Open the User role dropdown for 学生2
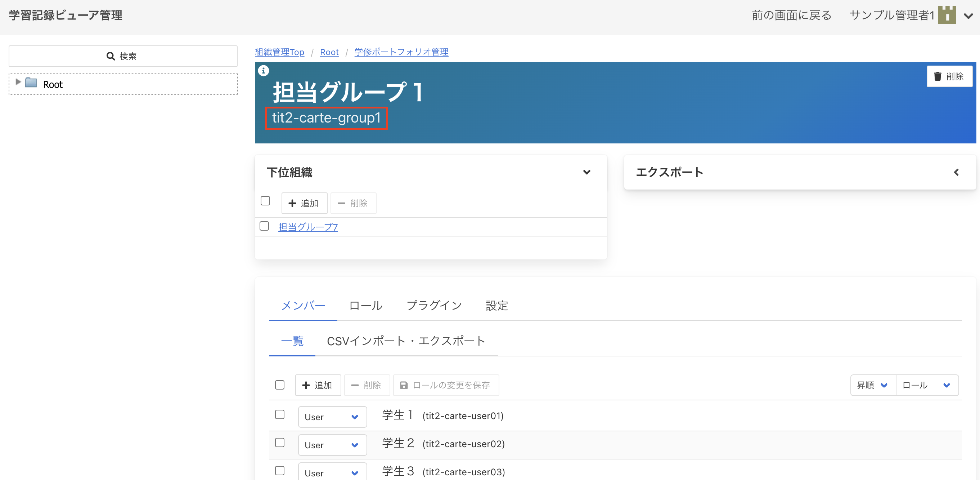Screen dimensions: 980x480 [332, 445]
